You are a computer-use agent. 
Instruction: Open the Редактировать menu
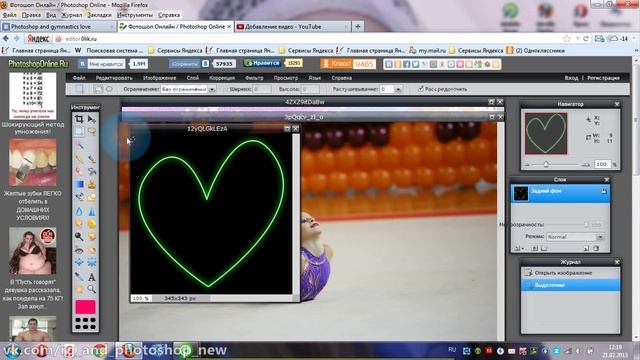(114, 78)
